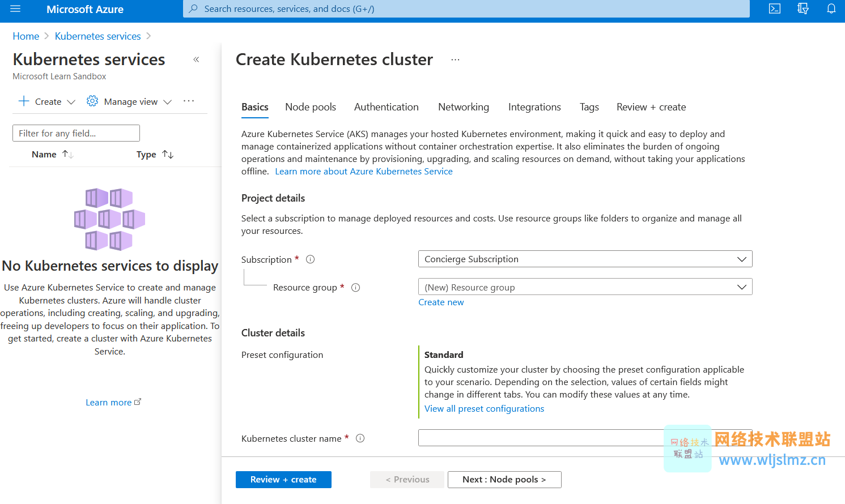Open the ellipsis menu beside Create Kubernetes cluster
The height and width of the screenshot is (504, 845).
click(x=456, y=59)
